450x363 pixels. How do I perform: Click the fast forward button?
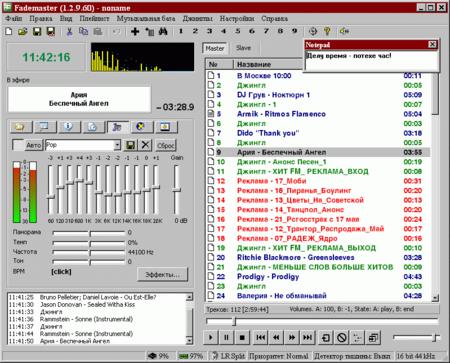pyautogui.click(x=292, y=338)
